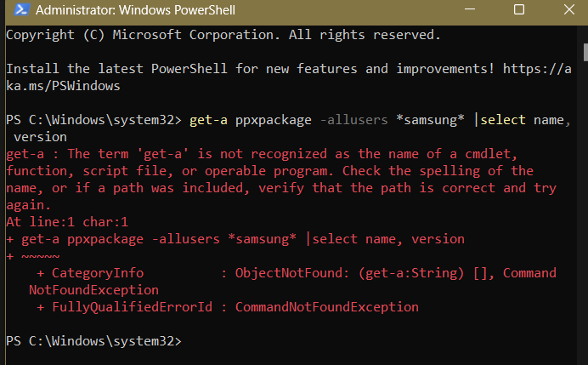Image resolution: width=588 pixels, height=365 pixels.
Task: Maximize the PowerShell window
Action: point(519,9)
